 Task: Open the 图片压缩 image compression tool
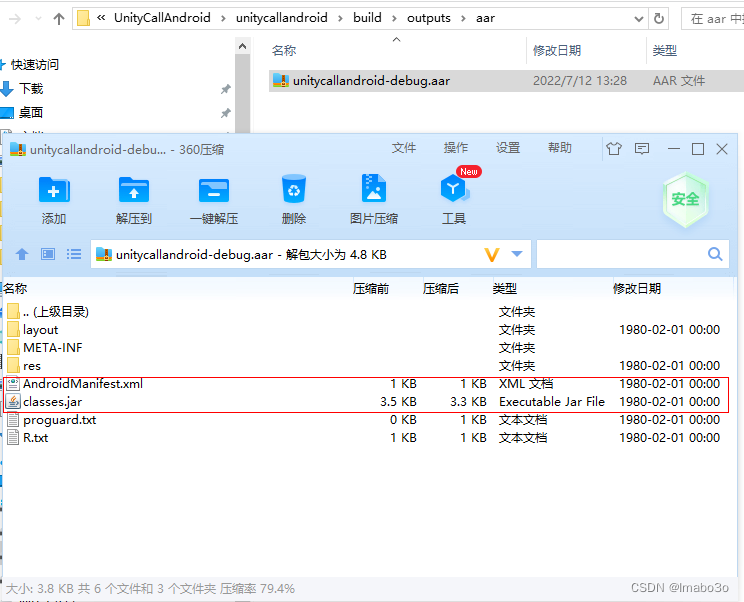pos(374,189)
